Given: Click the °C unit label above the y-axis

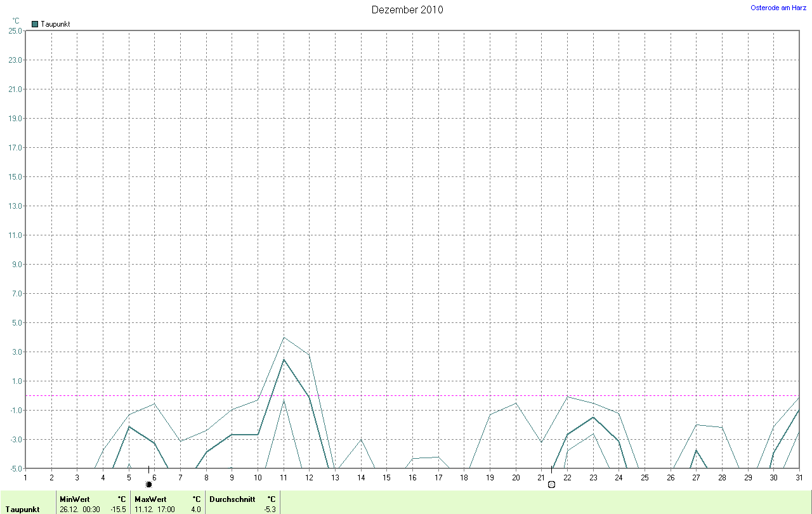Looking at the screenshot, I should 16,20.
